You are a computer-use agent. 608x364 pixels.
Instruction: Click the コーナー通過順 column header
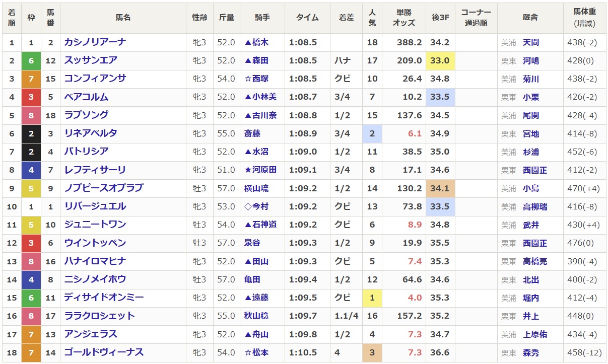click(x=476, y=18)
